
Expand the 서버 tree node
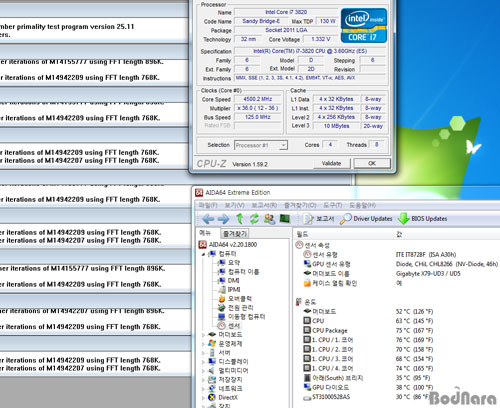click(203, 353)
